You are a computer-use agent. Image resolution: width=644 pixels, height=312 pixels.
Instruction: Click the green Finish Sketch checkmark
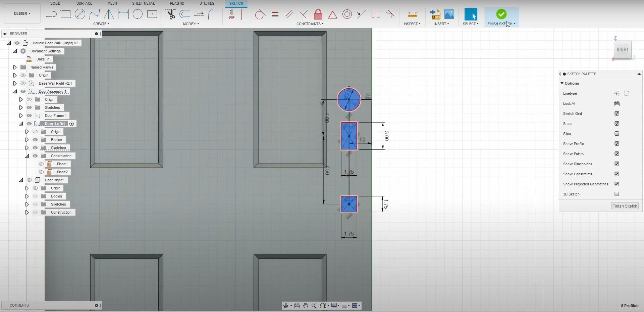501,14
